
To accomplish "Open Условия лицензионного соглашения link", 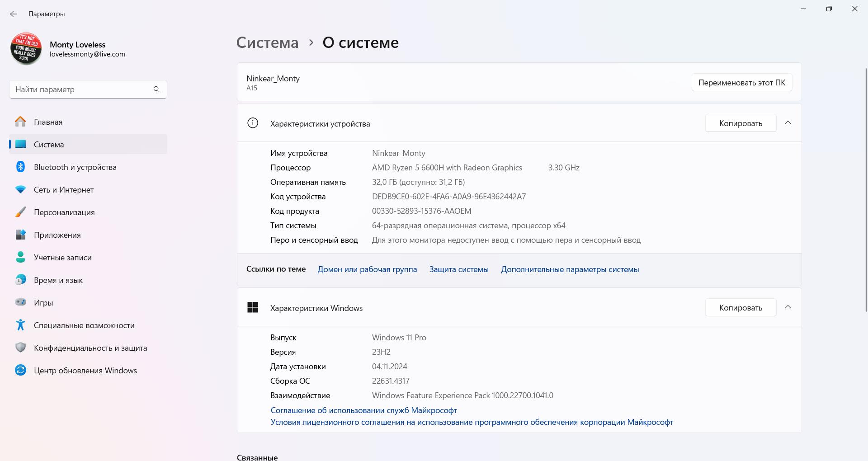I will coord(472,422).
